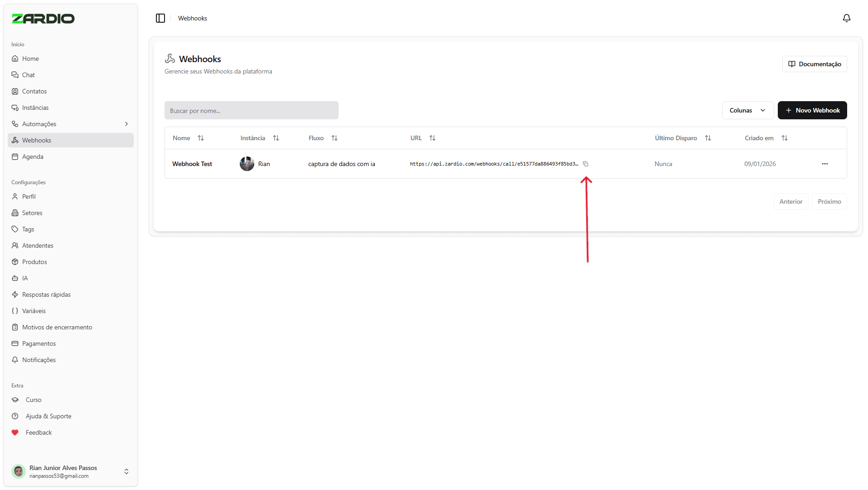Select Webhooks in the breadcrumb
The image size is (868, 490).
(x=192, y=18)
